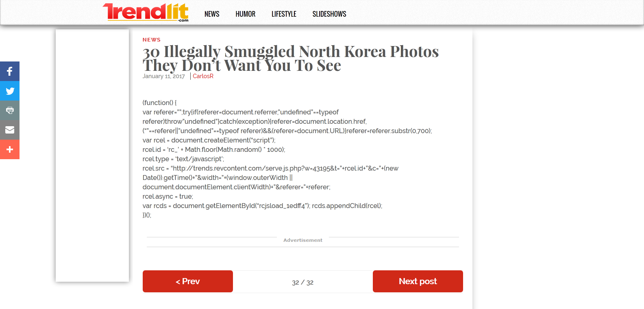This screenshot has height=309, width=644.
Task: Click the Prev button
Action: [188, 281]
